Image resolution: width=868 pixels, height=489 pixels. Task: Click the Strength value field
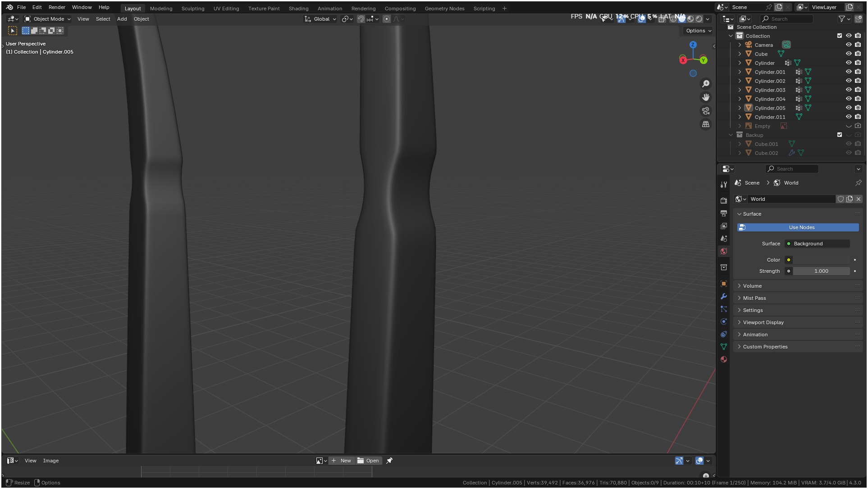(821, 271)
